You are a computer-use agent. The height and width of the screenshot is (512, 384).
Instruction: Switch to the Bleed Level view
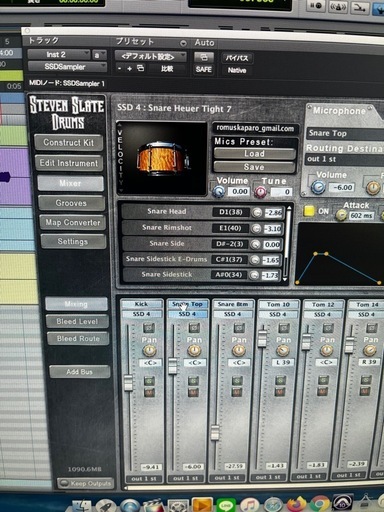tap(77, 321)
